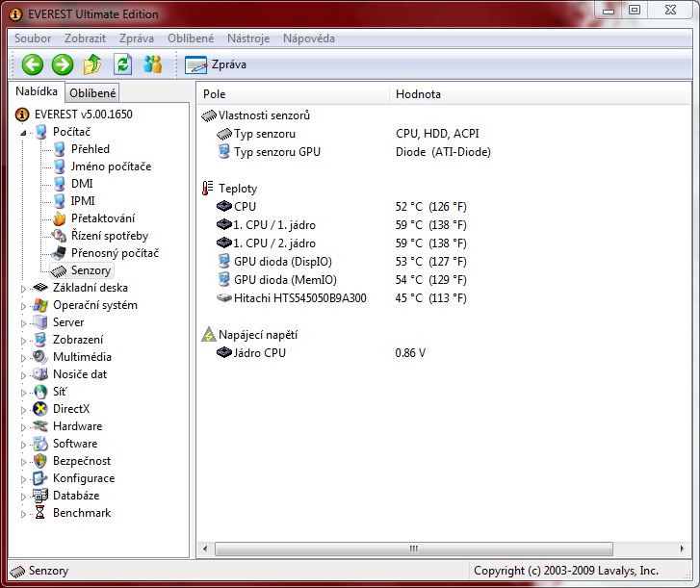Click the Základní deska motherboard icon
The image size is (700, 588).
pos(40,288)
